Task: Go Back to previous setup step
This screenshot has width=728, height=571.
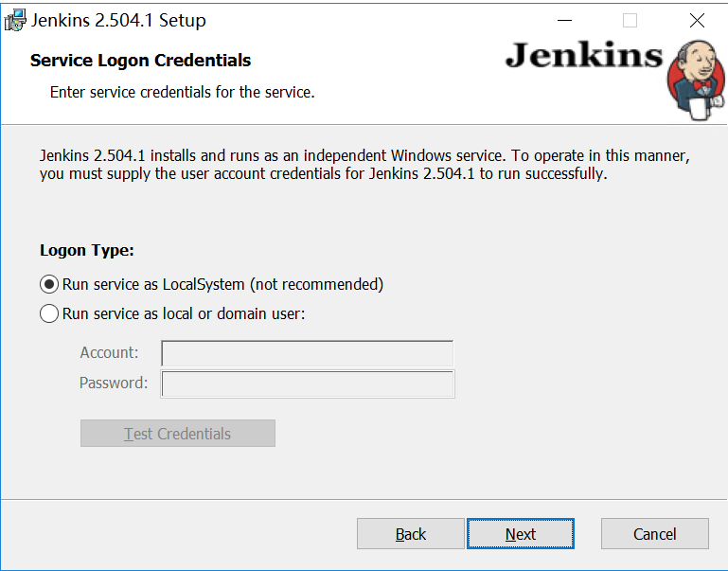Action: coord(411,534)
